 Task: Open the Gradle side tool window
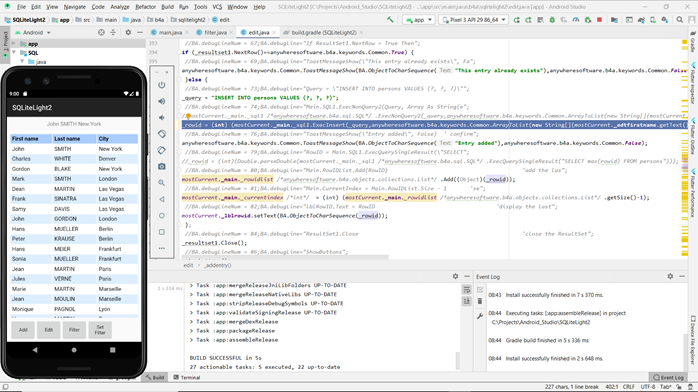[x=693, y=42]
